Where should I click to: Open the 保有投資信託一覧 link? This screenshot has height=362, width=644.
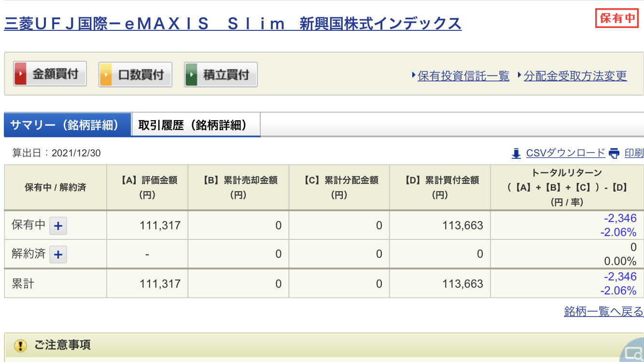pos(463,76)
